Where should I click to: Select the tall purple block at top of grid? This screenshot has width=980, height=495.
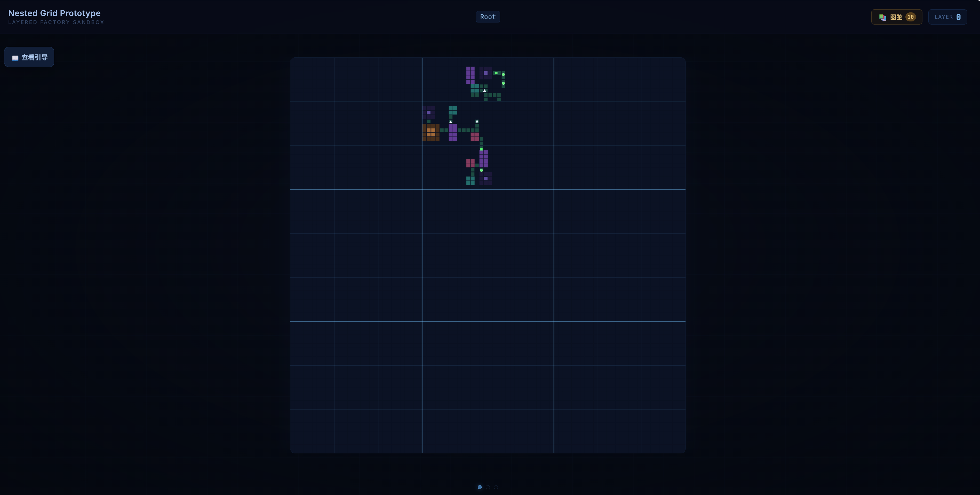click(470, 75)
